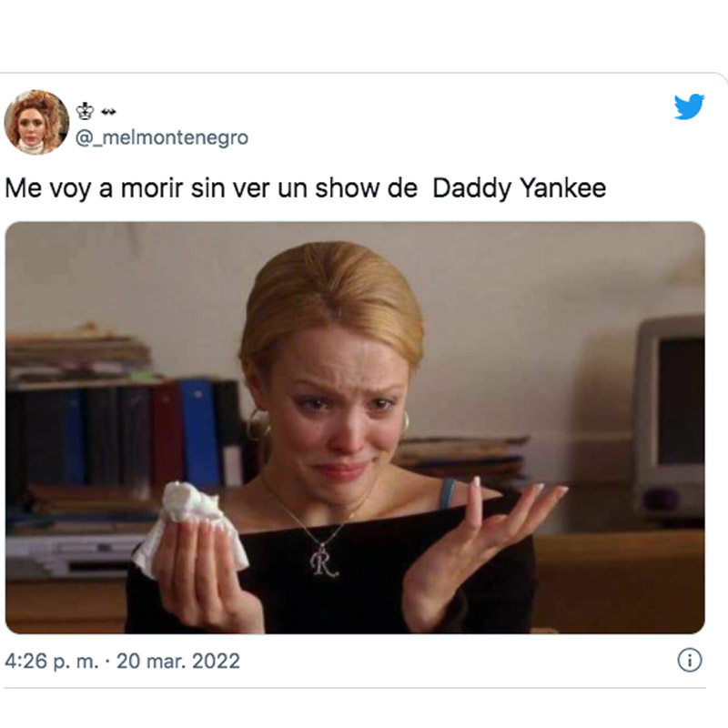The image size is (728, 728).
Task: Open the @_melmontenegro handle link
Action: 162,137
